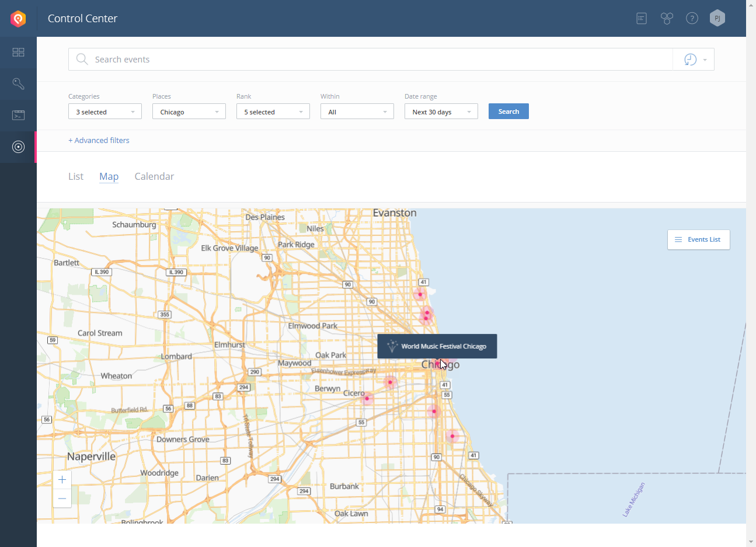Viewport: 756px width, 547px height.
Task: Select the target-shaped events icon in sidebar
Action: coord(18,147)
